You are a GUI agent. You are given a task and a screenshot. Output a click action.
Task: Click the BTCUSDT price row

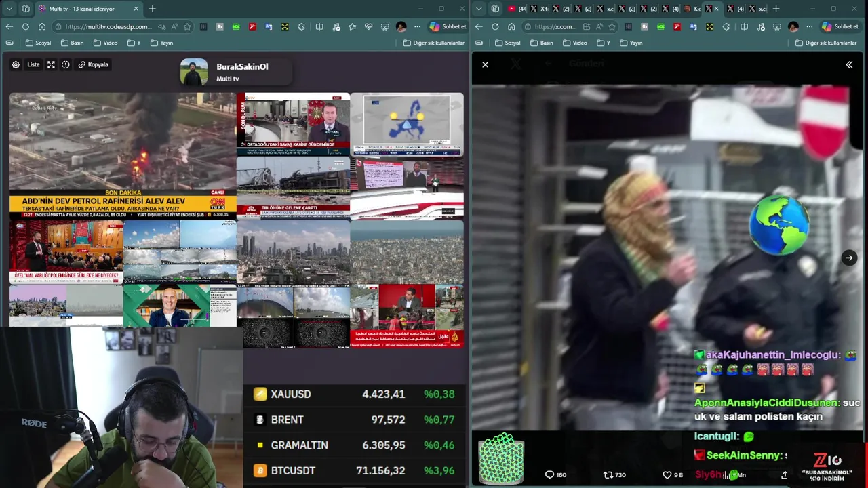coord(354,470)
